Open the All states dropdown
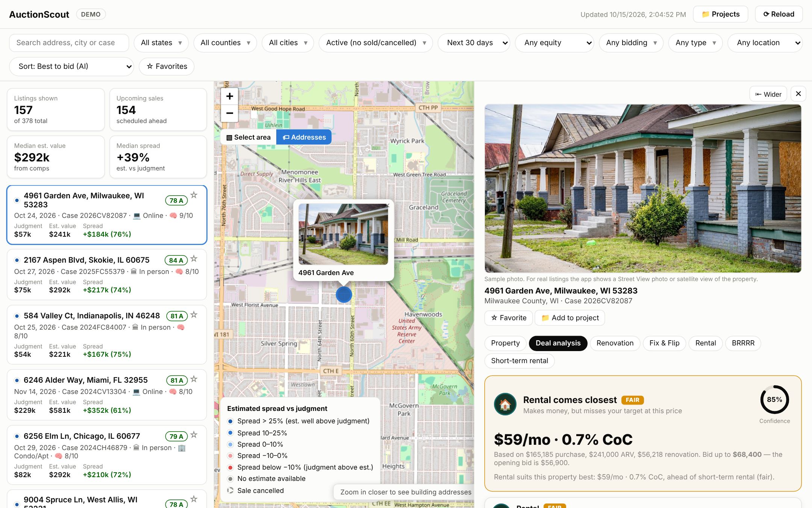 click(x=161, y=43)
